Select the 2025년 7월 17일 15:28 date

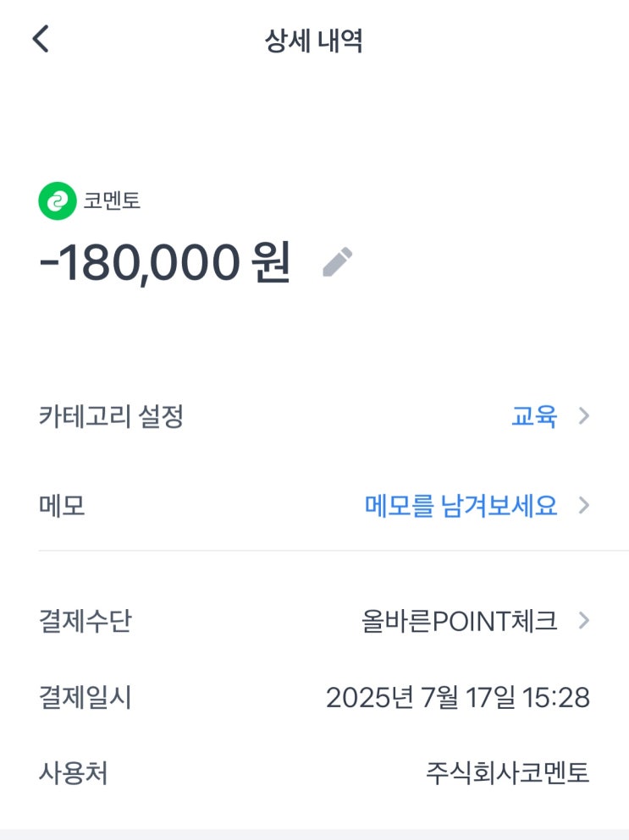(457, 698)
